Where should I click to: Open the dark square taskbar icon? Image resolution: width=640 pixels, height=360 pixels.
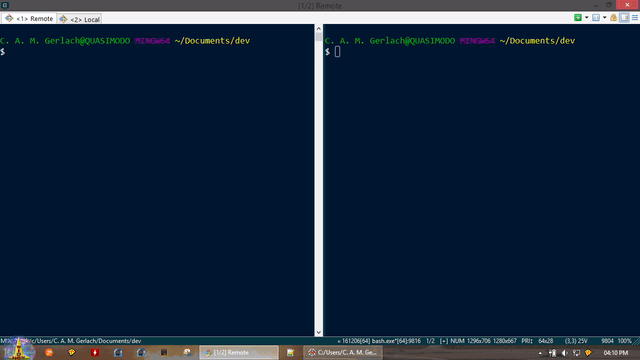click(164, 352)
